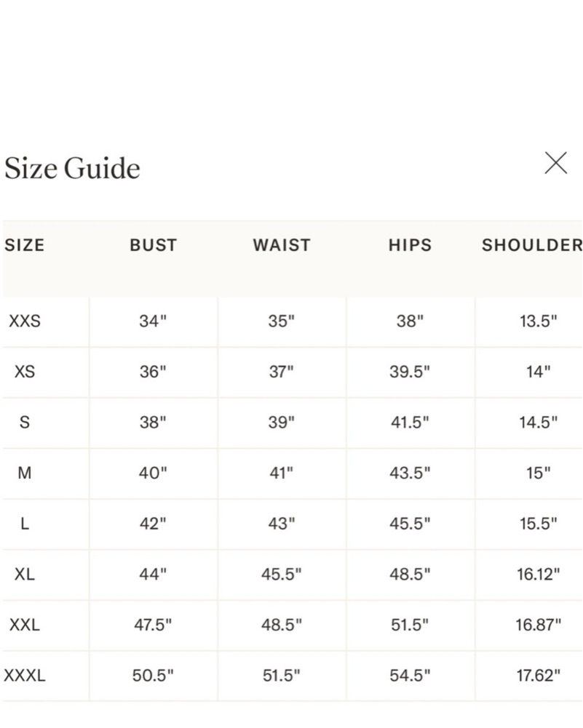Click the XS size row label
Viewport: 583px width, 728px height.
(x=25, y=372)
